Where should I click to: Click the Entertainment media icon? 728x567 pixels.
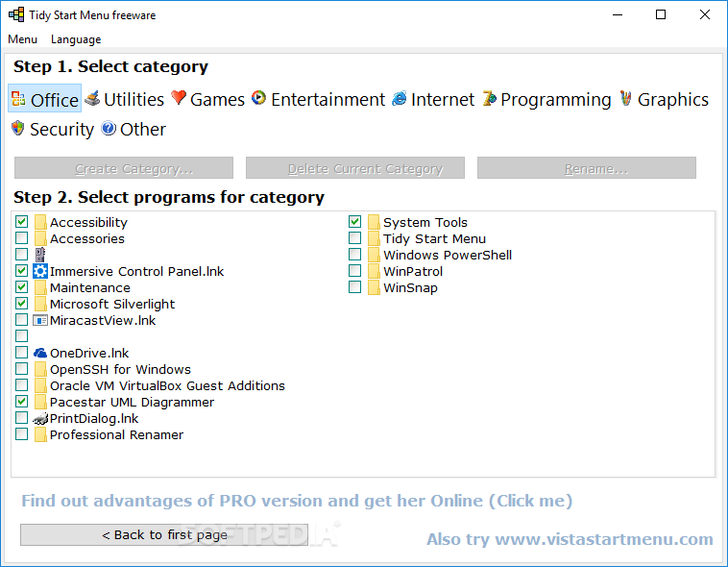(x=259, y=98)
